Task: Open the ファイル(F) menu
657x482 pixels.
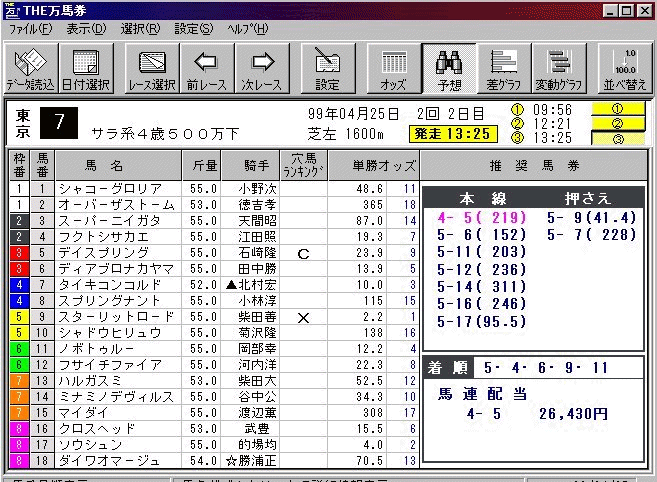Action: (x=30, y=29)
